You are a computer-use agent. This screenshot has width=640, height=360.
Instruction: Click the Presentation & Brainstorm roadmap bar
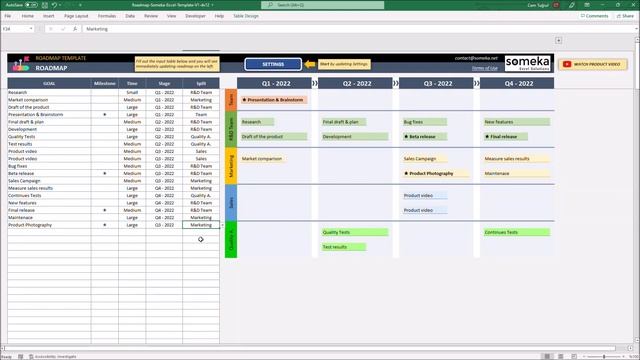[x=274, y=100]
